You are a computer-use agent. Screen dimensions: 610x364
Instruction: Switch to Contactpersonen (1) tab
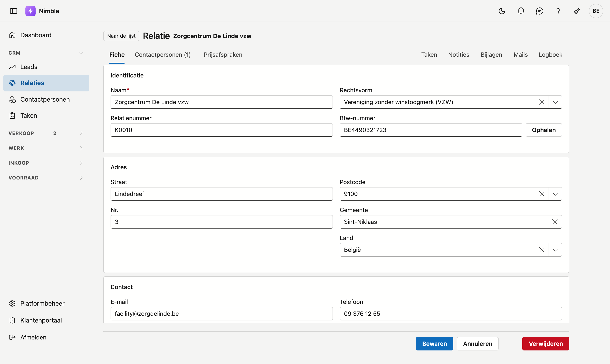click(x=163, y=55)
